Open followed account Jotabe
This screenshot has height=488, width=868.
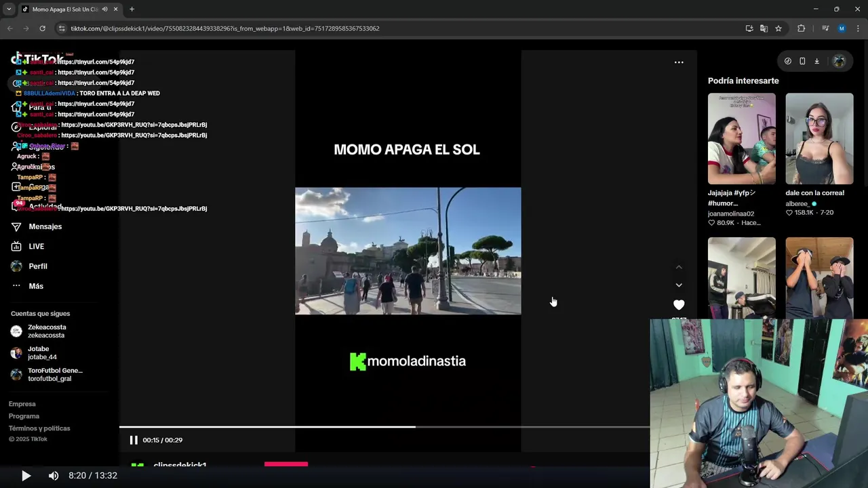pos(42,353)
